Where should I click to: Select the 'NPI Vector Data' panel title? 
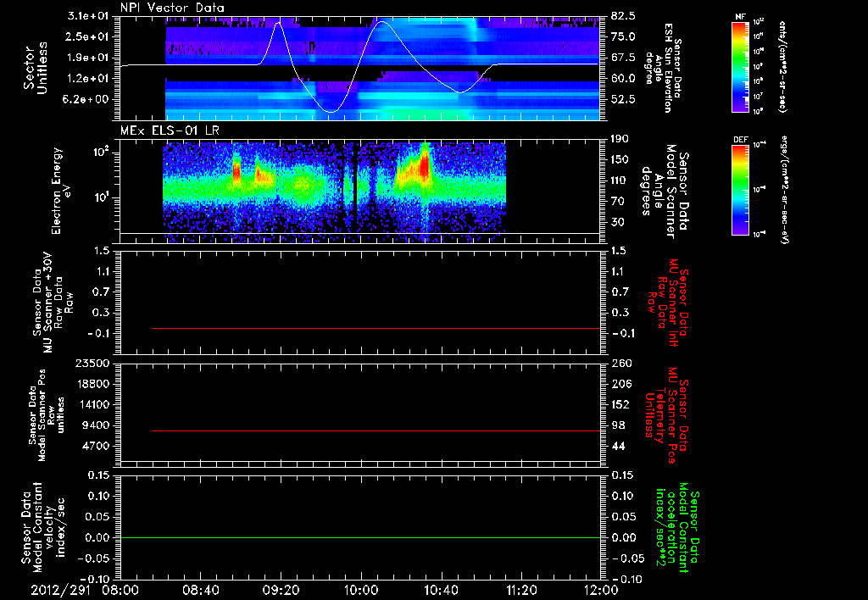pyautogui.click(x=172, y=8)
